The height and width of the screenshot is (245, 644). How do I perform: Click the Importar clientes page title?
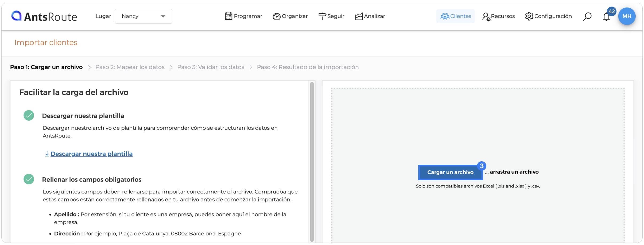46,43
